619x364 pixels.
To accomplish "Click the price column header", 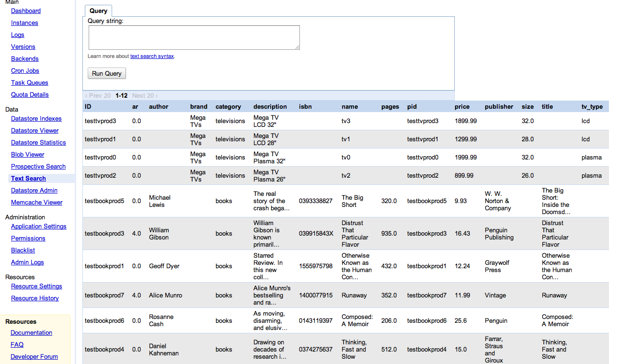I will [462, 106].
